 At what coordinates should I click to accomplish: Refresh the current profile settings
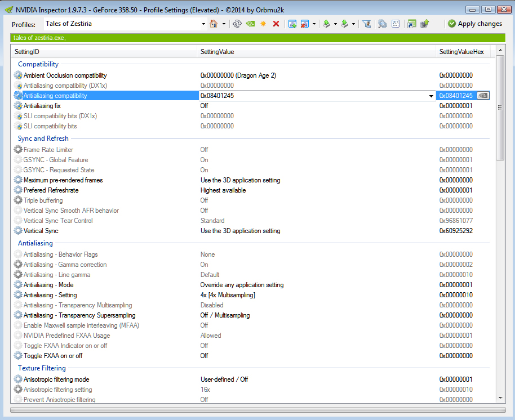237,24
